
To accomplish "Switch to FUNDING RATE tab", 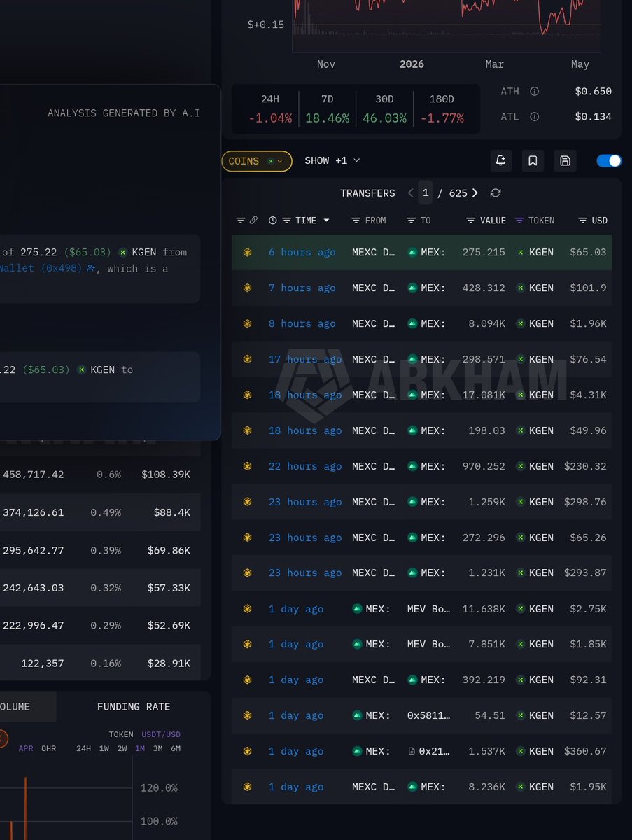I will click(134, 708).
